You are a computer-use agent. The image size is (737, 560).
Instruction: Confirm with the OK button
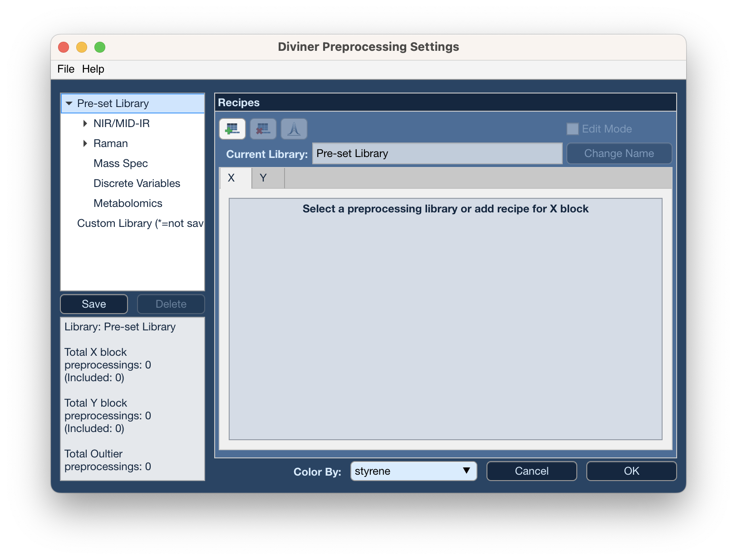tap(631, 471)
